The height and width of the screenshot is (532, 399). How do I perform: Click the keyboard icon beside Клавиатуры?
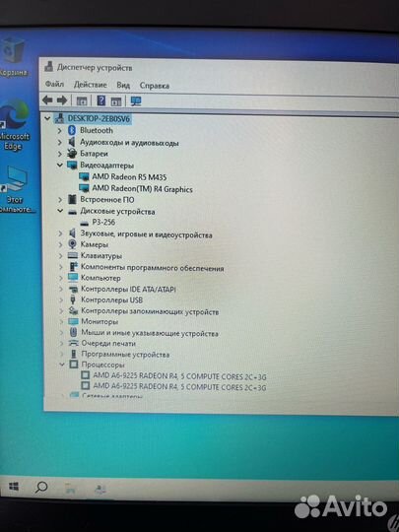pos(73,255)
